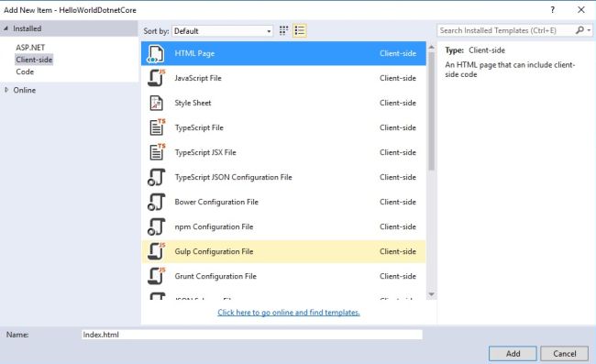Open the Sort by Default dropdown
This screenshot has height=364, width=596.
click(x=223, y=31)
